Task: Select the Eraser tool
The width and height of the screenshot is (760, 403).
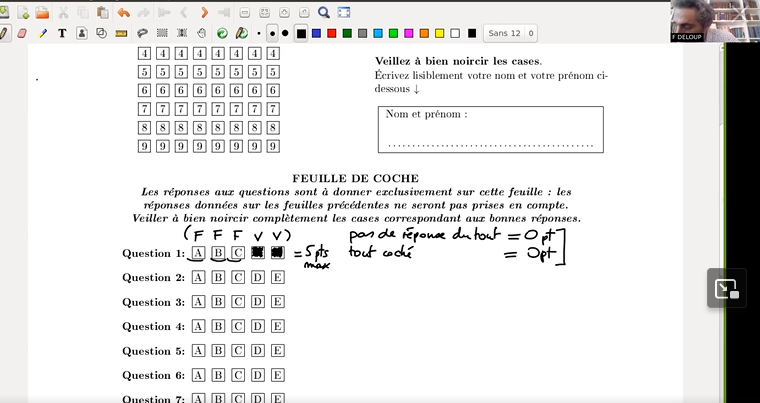Action: tap(22, 33)
